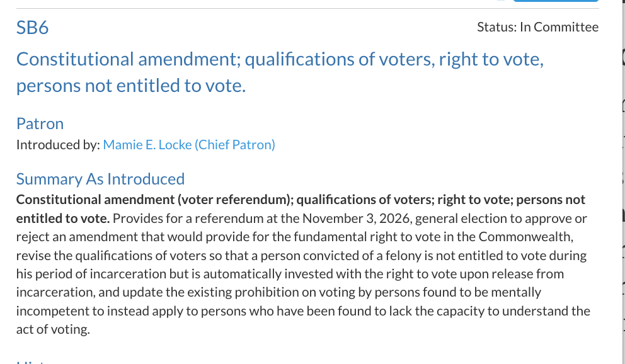Screen dimensions: 625x364
Task: Click the Patron section heading
Action: pos(40,123)
